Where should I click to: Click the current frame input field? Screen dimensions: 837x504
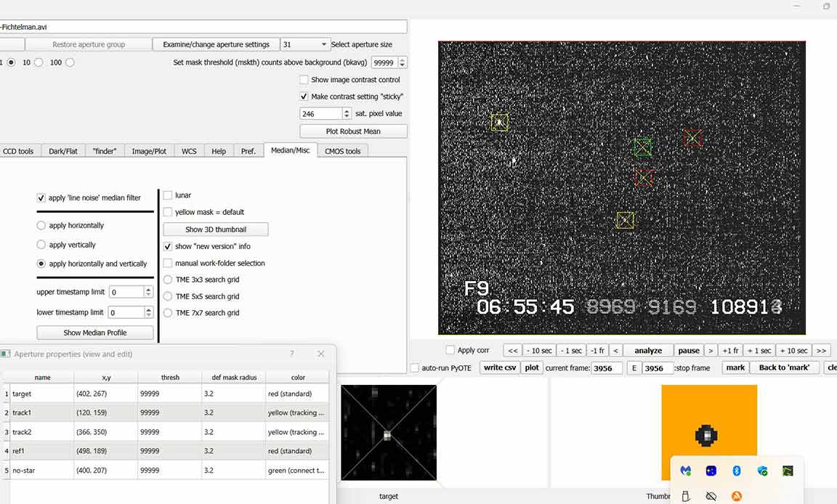[606, 368]
